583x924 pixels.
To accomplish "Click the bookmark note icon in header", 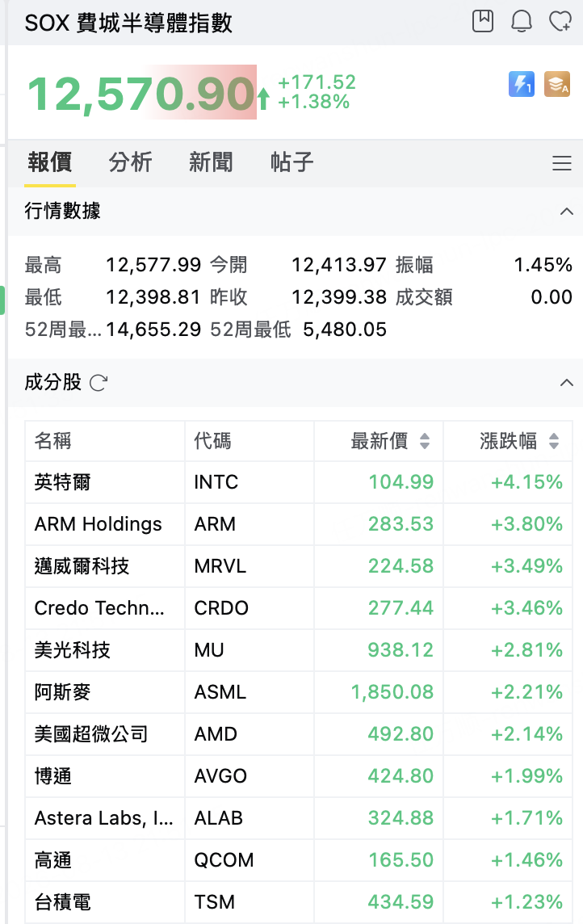I will pos(483,21).
